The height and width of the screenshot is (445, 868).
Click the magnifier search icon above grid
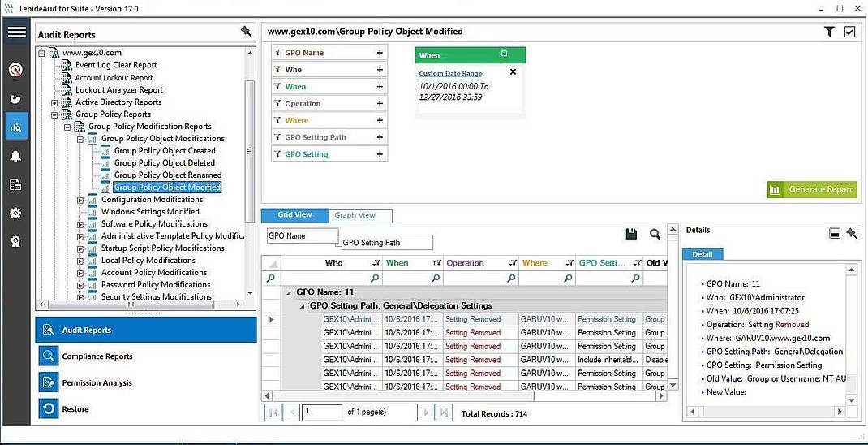coord(655,235)
